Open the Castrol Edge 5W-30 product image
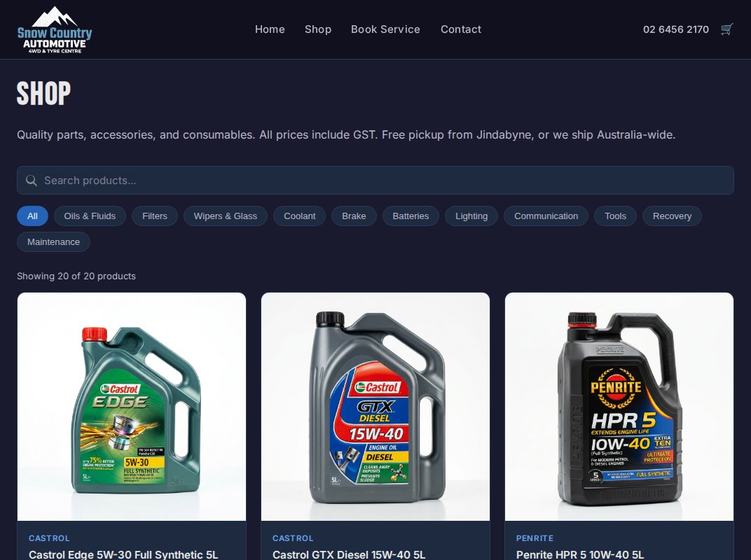The image size is (751, 560). pyautogui.click(x=132, y=407)
